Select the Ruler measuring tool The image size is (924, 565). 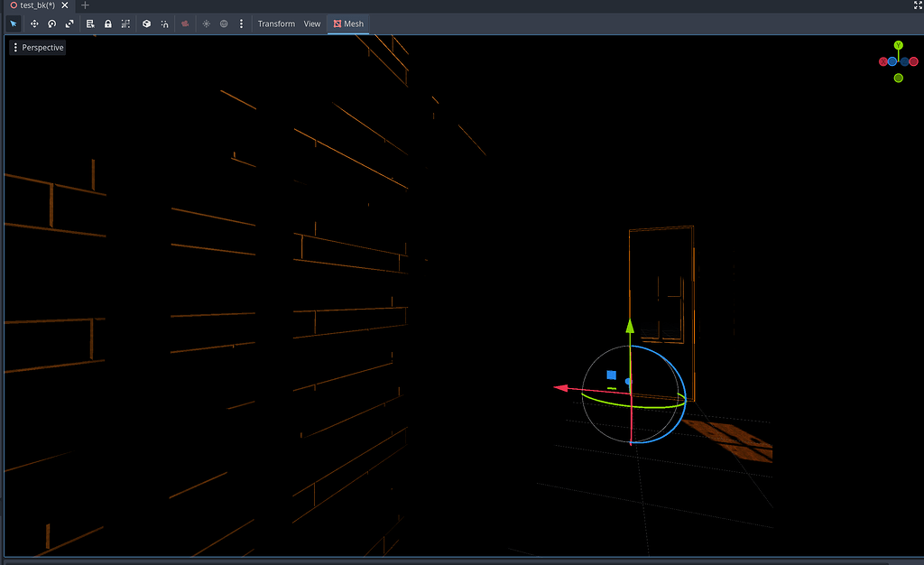point(90,23)
